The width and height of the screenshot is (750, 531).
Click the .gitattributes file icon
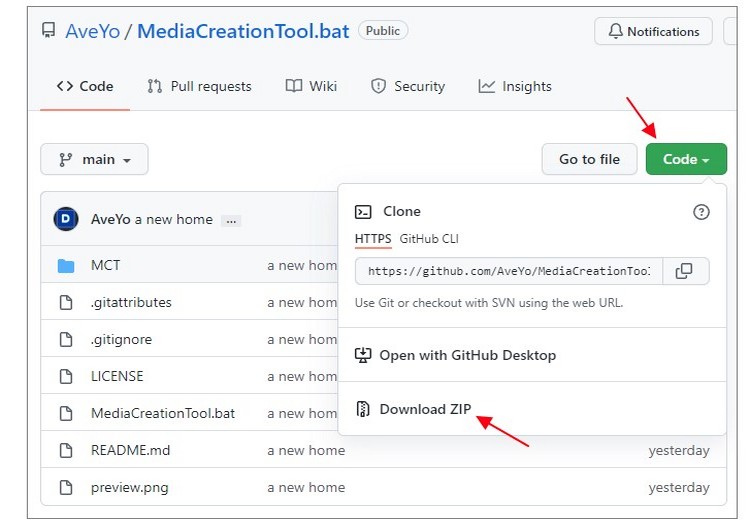[66, 302]
